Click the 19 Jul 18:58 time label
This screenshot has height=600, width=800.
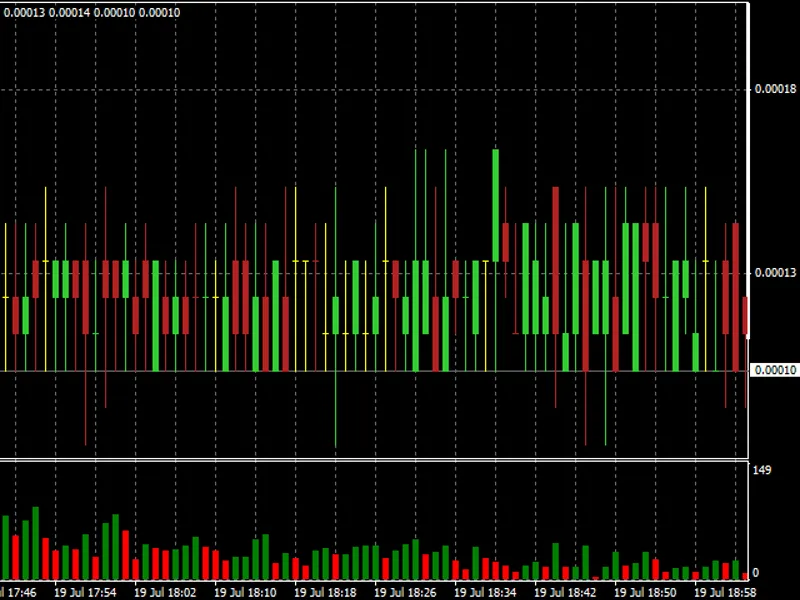pos(726,593)
